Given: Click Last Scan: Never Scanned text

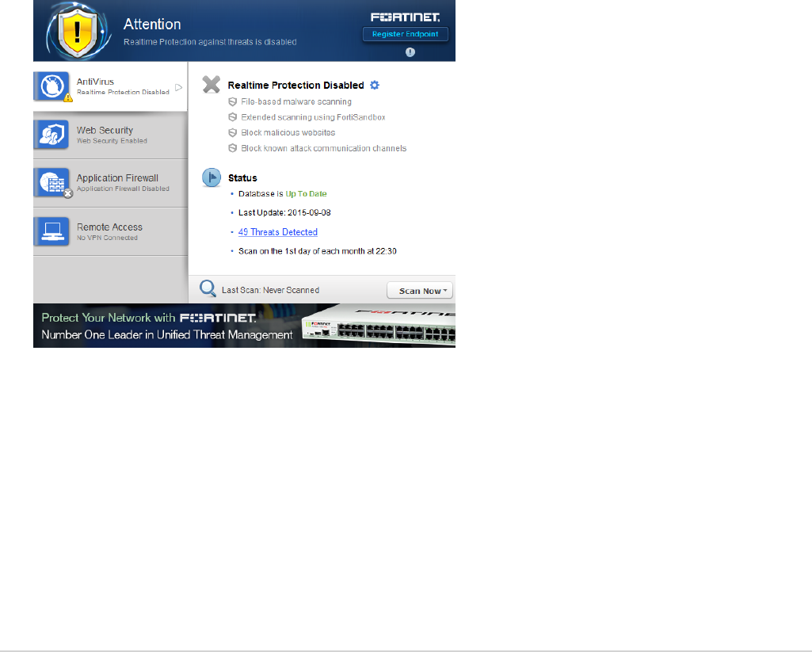Looking at the screenshot, I should pyautogui.click(x=270, y=290).
